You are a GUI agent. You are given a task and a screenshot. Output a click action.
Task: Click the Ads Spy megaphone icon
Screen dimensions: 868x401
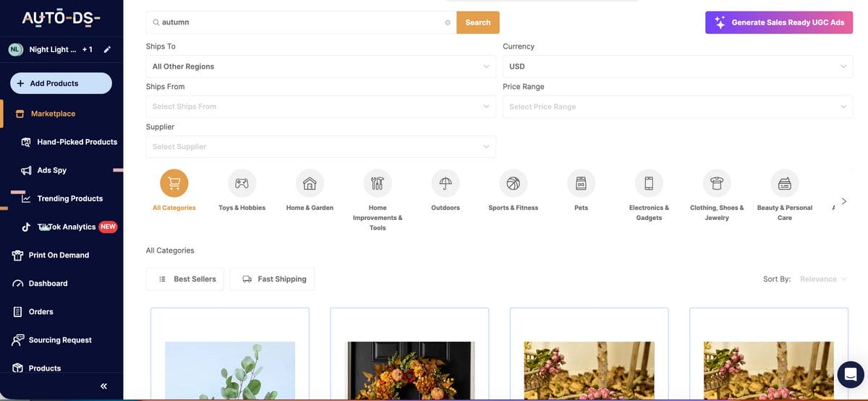coord(26,170)
